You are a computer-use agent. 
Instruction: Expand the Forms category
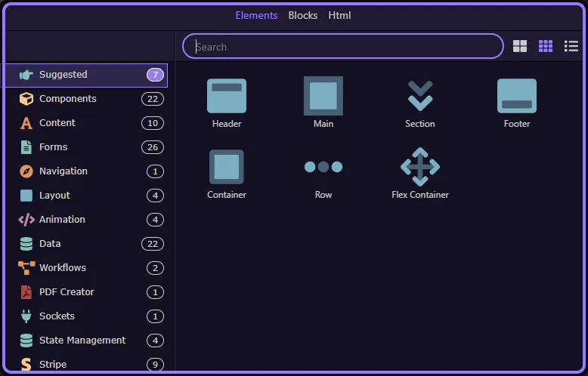[53, 147]
